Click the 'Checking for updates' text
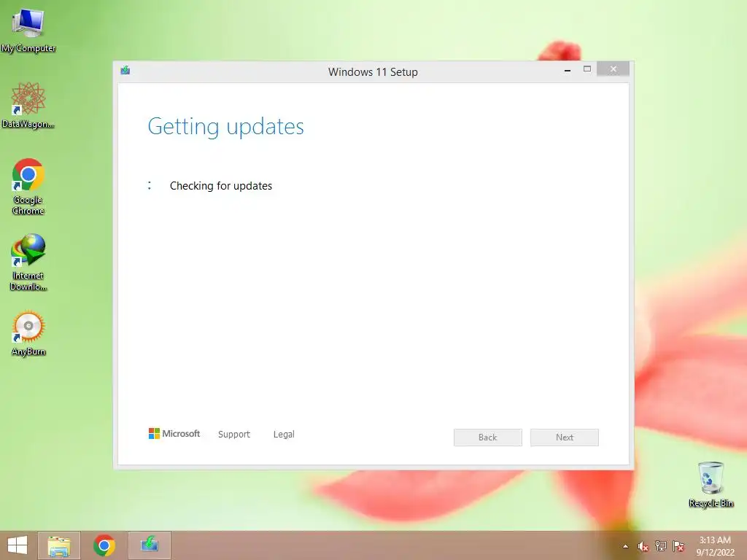The height and width of the screenshot is (560, 747). pyautogui.click(x=221, y=186)
